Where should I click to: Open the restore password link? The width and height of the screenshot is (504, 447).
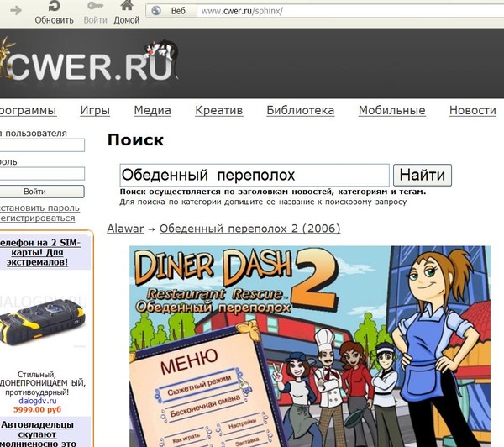(x=39, y=208)
